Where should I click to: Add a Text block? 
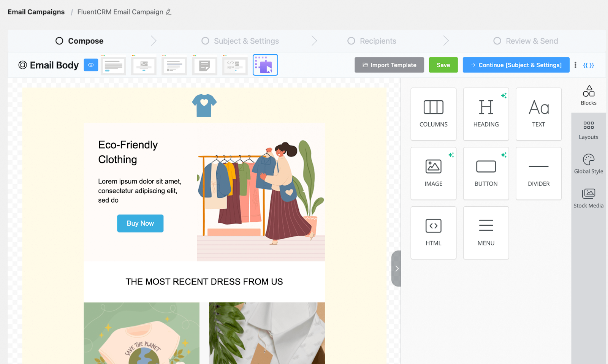pos(538,114)
